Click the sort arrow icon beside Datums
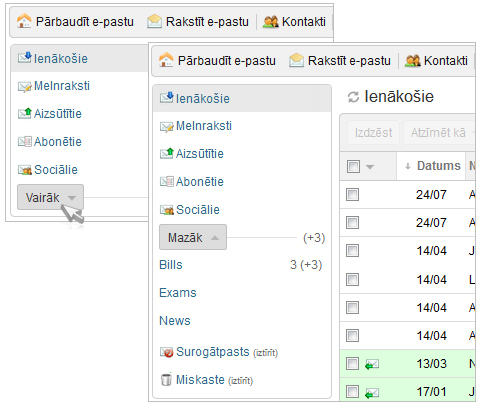 [x=407, y=166]
